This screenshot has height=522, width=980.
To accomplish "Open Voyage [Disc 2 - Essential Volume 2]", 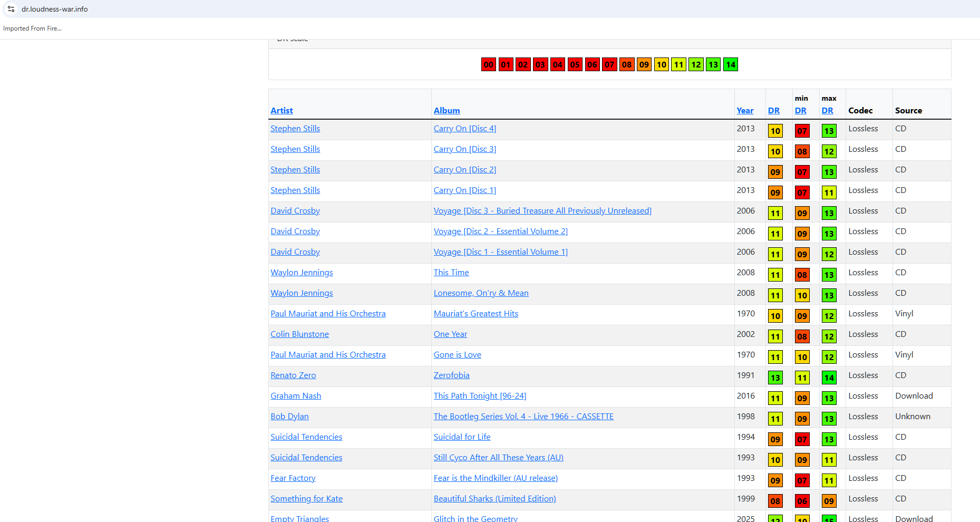I will pos(500,231).
